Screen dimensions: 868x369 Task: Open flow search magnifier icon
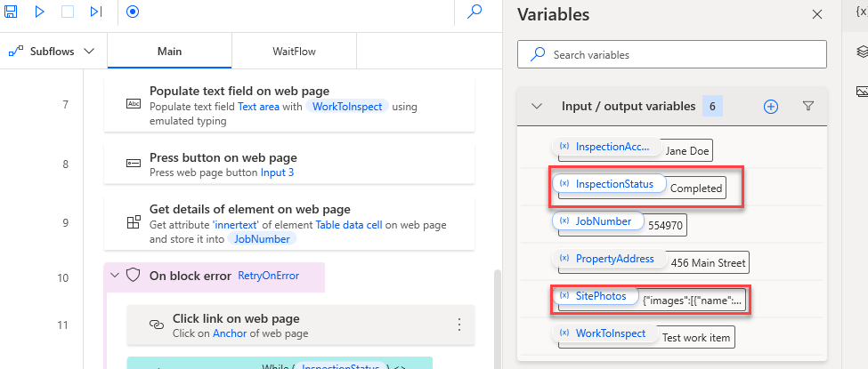click(x=475, y=12)
